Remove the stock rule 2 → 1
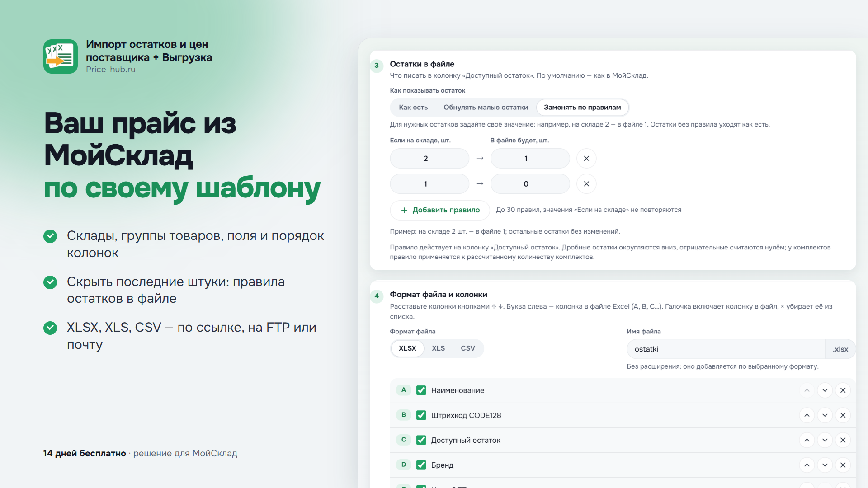Screen dimensions: 868x488 click(586, 159)
